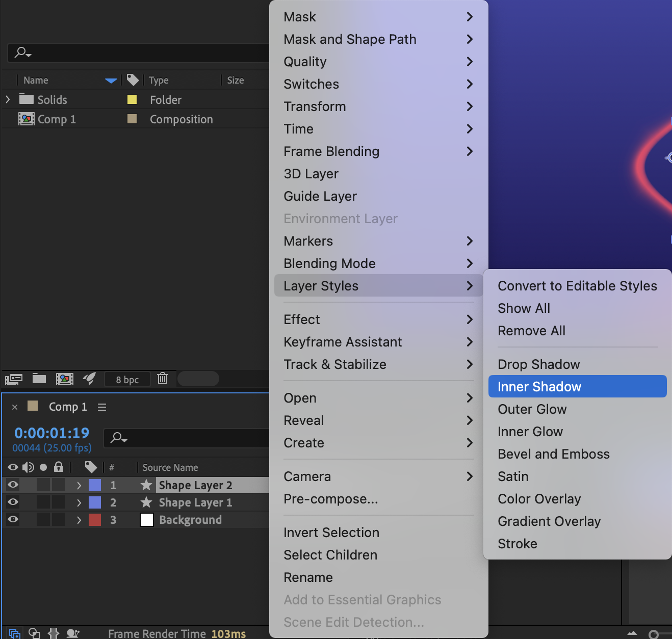Toggle lock switch for Shape Layer 1
Viewport: 672px width, 639px height.
[59, 502]
